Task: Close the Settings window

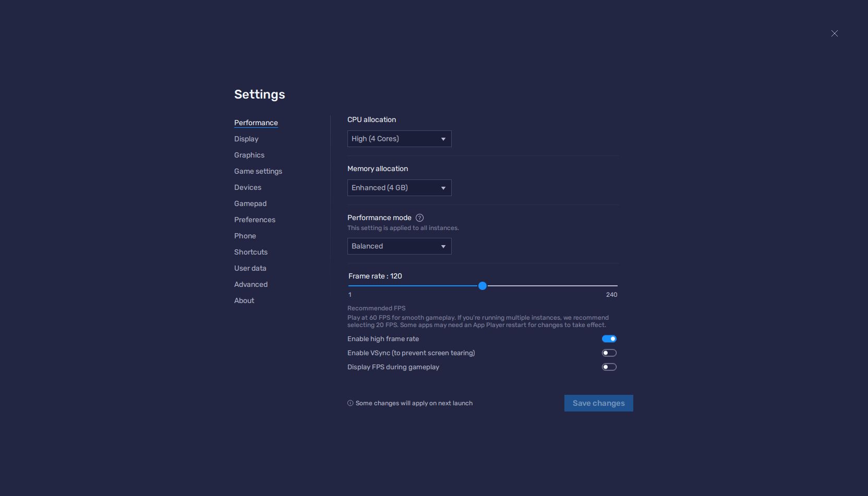Action: (x=834, y=33)
